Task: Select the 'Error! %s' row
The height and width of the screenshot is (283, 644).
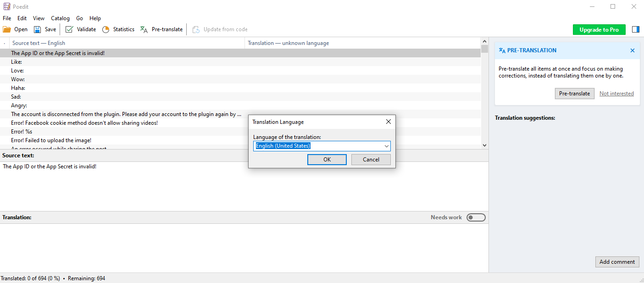Action: pos(240,132)
